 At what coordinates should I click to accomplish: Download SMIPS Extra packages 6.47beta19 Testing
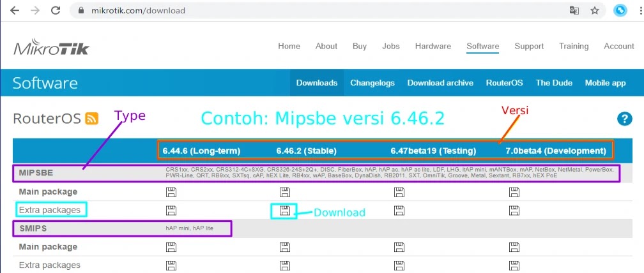click(399, 265)
